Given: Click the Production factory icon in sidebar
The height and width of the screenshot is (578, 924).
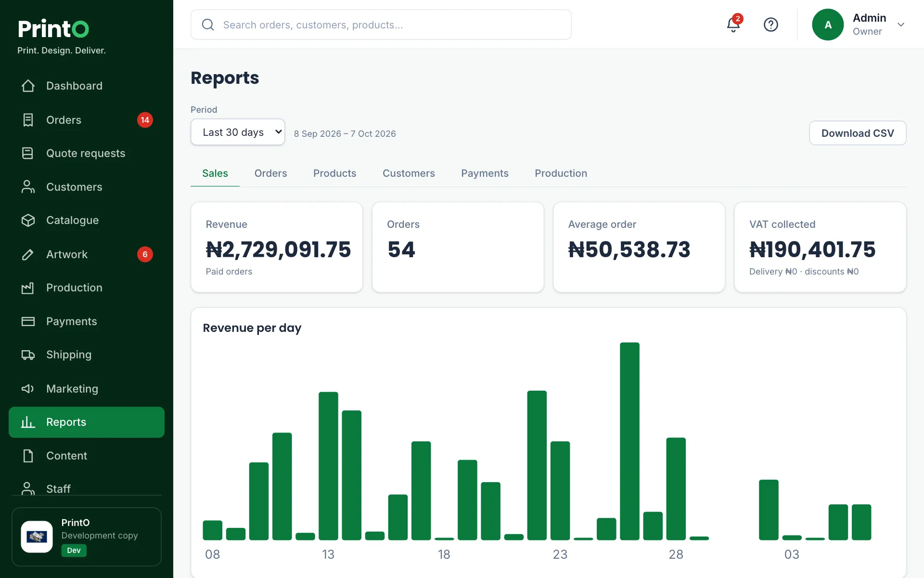Looking at the screenshot, I should click(x=28, y=288).
